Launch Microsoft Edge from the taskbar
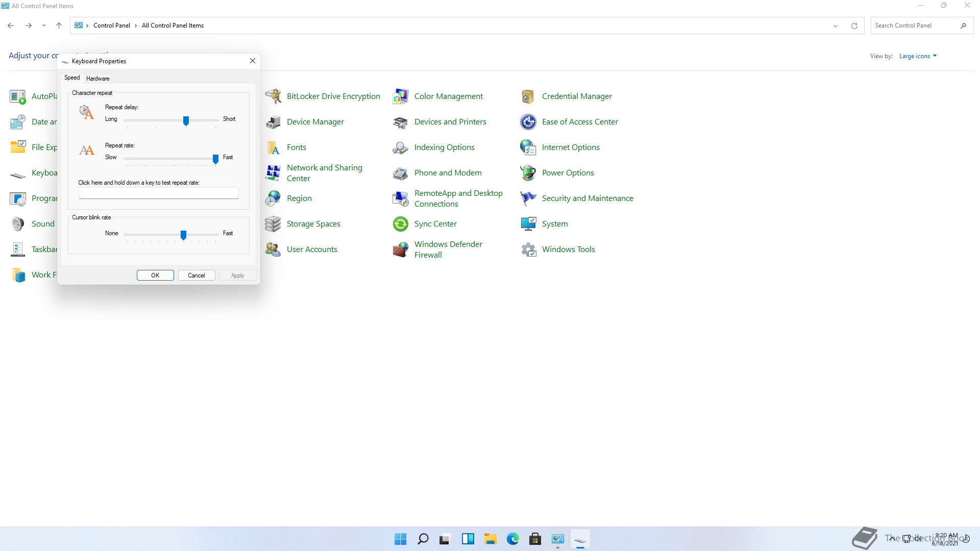Viewport: 980px width, 551px height. point(513,539)
